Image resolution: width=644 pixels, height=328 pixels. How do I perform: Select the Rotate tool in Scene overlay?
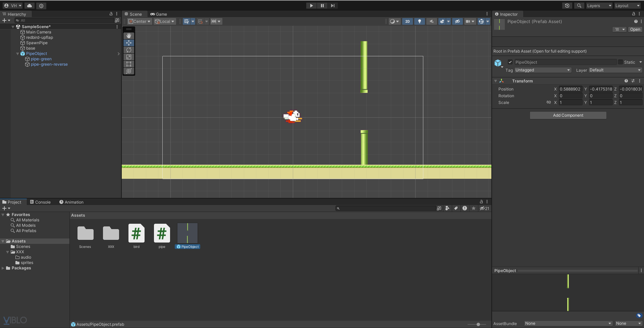coord(129,50)
